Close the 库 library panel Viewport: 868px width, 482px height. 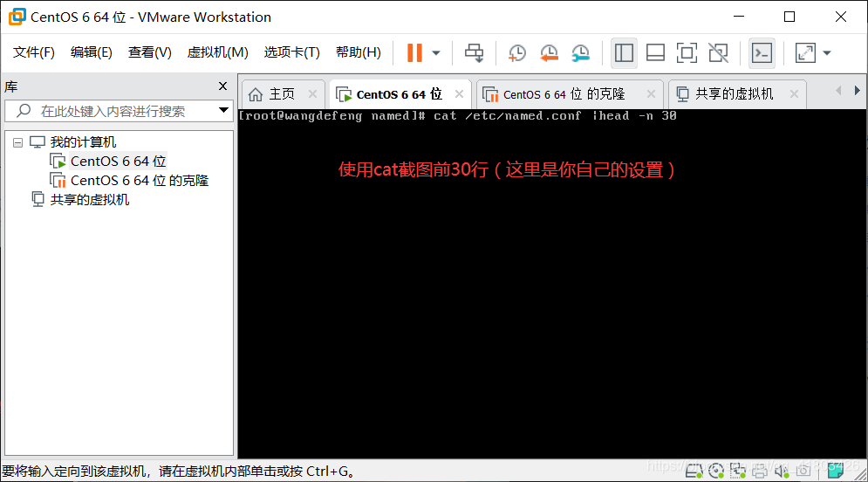223,86
